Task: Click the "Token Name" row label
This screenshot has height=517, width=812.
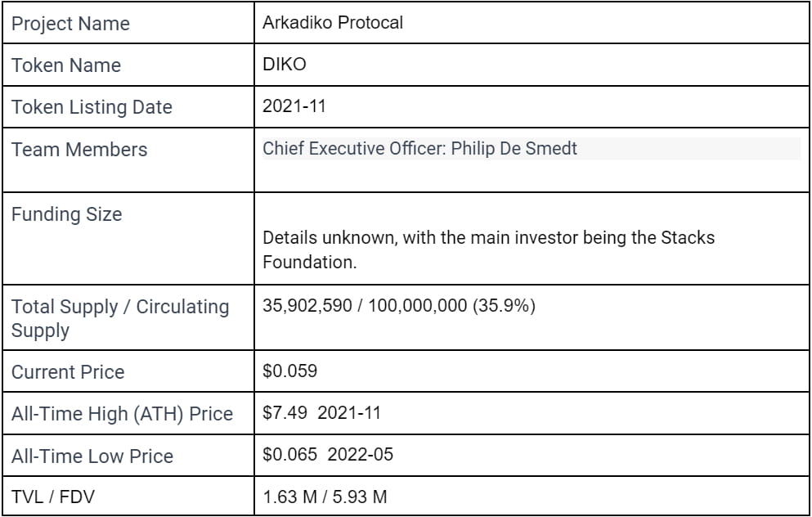Action: click(66, 65)
